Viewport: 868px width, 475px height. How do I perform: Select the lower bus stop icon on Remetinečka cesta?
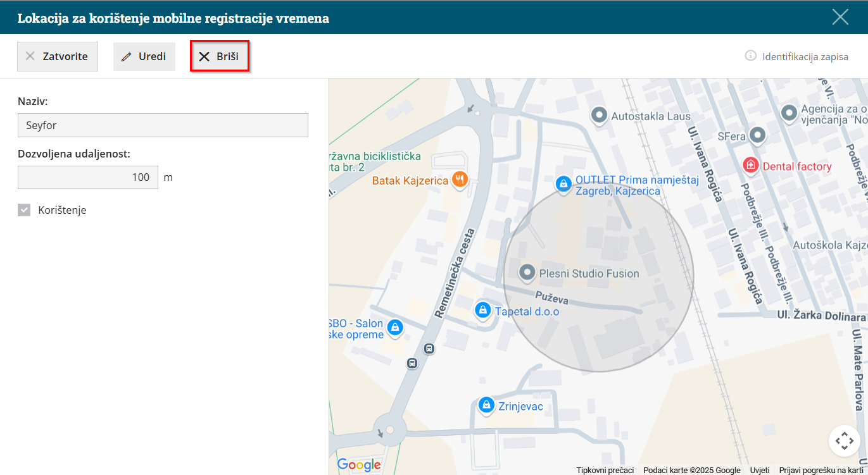click(412, 363)
